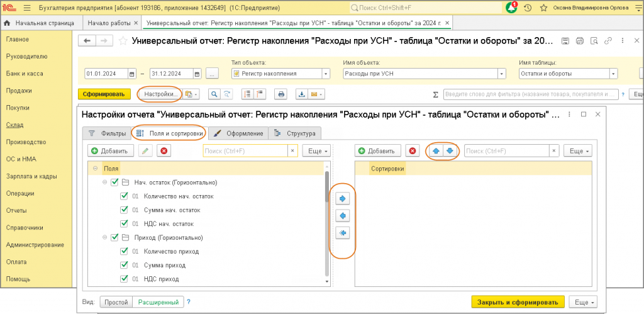Click the Сформировать button
This screenshot has width=644, height=314.
pos(104,94)
